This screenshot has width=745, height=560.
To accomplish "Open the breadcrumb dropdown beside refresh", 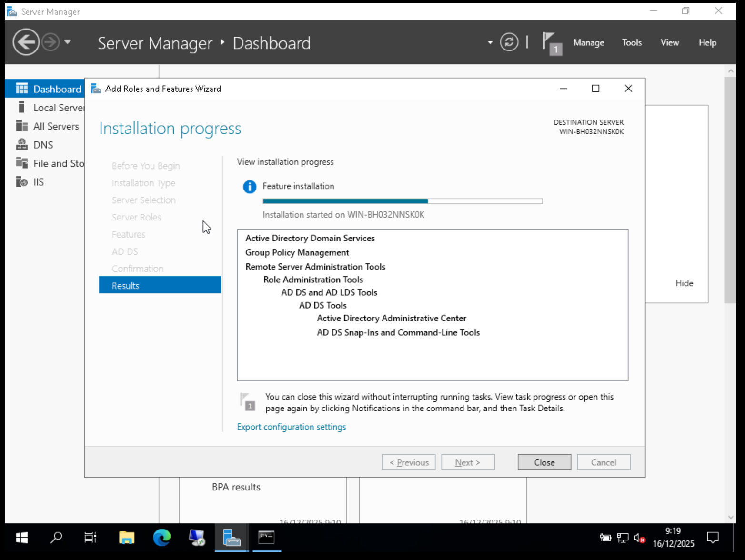I will coord(490,42).
